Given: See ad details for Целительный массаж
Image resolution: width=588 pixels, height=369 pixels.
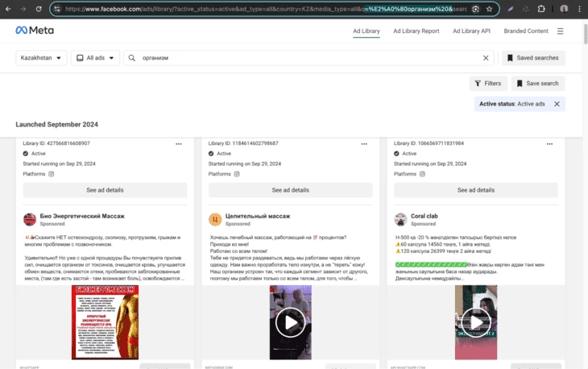Looking at the screenshot, I should point(291,190).
